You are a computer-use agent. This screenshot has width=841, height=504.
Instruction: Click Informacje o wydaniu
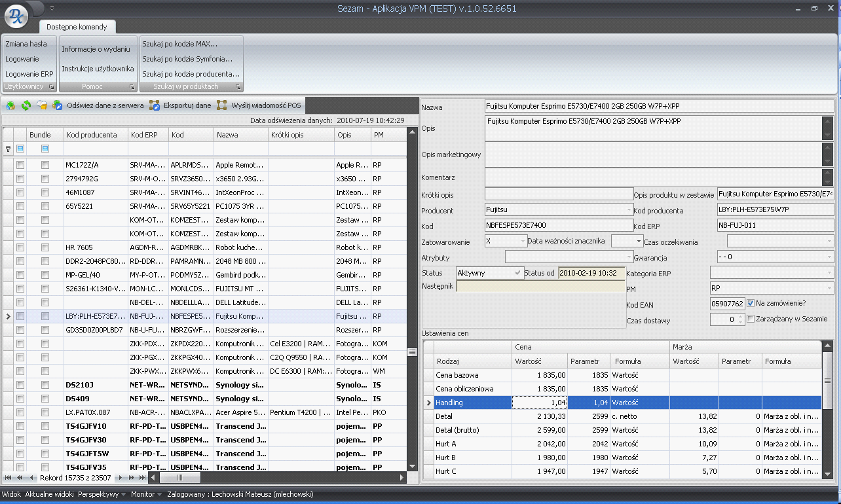click(96, 49)
